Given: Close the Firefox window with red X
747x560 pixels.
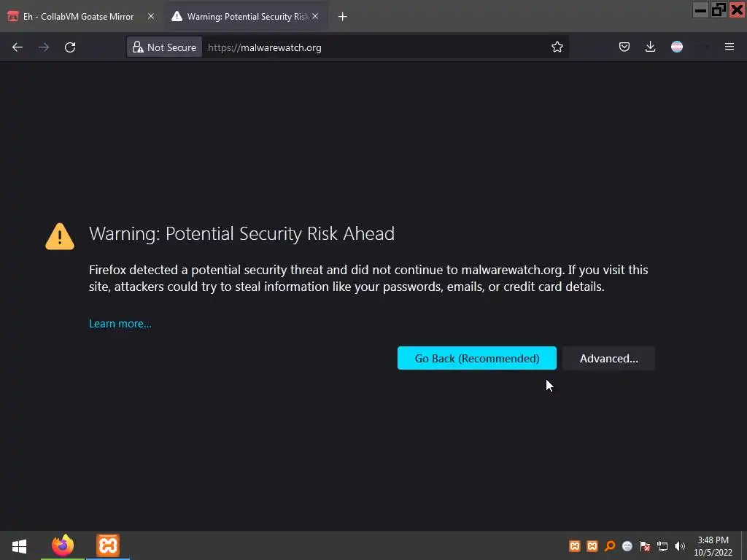Looking at the screenshot, I should click(737, 10).
